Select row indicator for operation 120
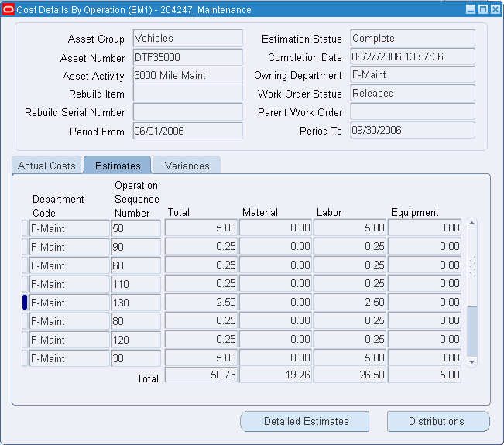504x445 pixels. [25, 340]
